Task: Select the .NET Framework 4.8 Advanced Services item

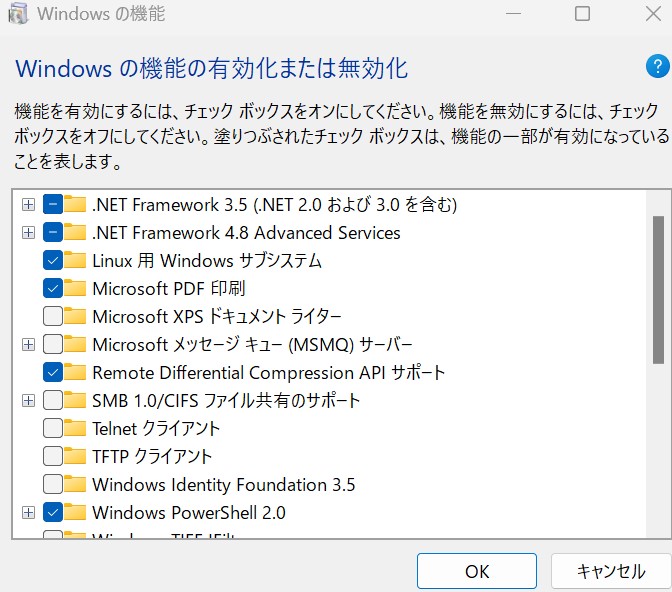Action: click(246, 233)
